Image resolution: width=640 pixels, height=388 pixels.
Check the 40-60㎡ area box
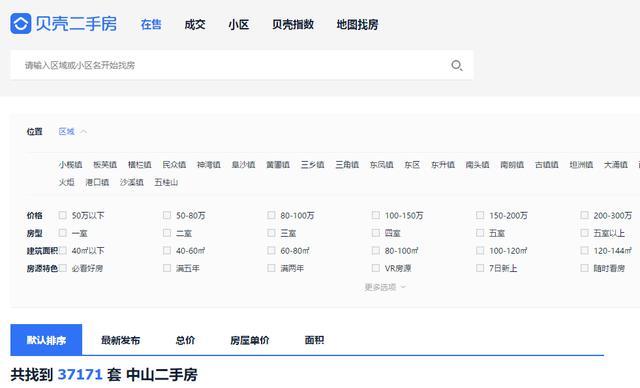coord(167,251)
